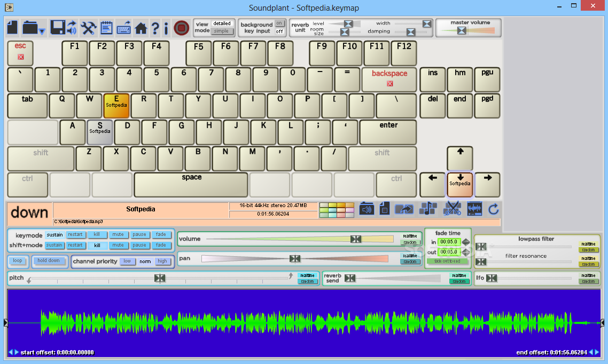Turn background key input on
This screenshot has width=608, height=364.
279,23
